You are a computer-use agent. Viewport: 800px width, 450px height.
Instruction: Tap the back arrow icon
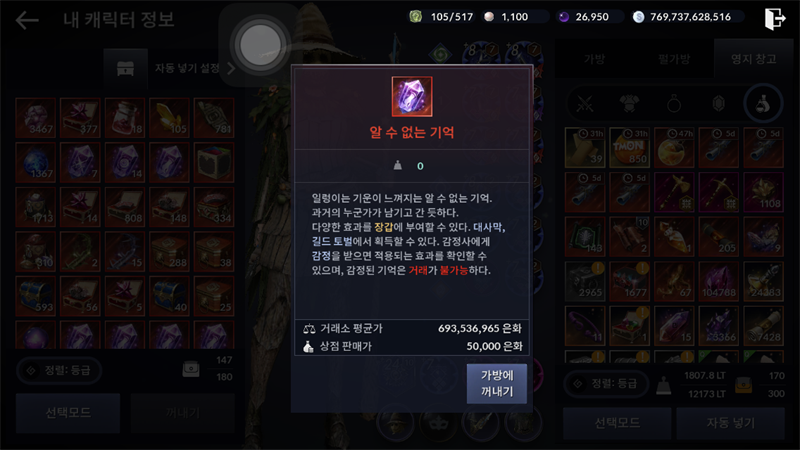click(27, 20)
